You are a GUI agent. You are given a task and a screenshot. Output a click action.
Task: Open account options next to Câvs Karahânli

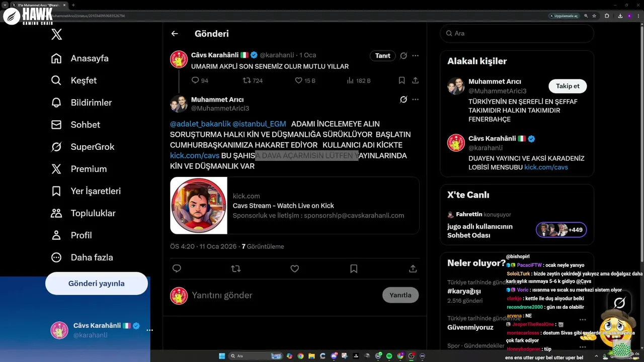tap(149, 330)
